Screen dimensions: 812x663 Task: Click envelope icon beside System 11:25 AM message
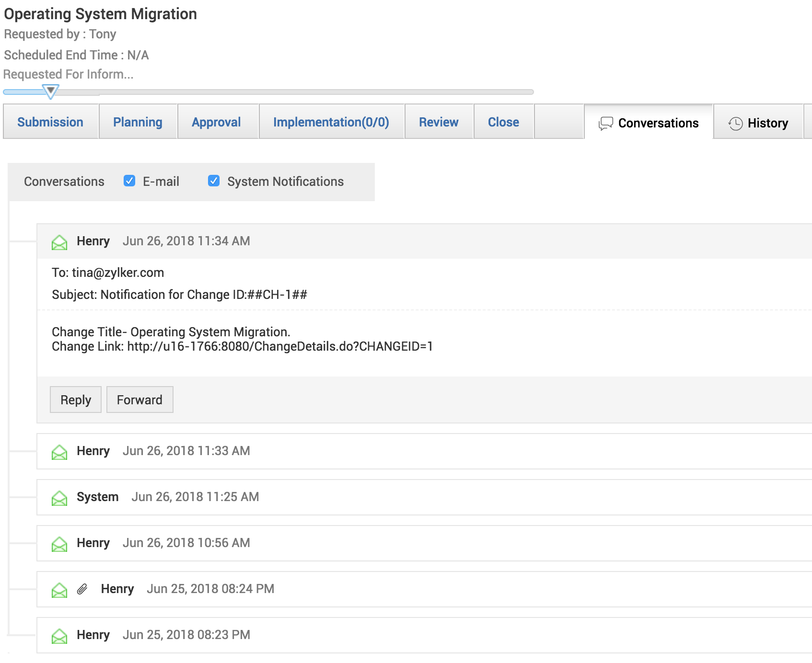pos(59,498)
